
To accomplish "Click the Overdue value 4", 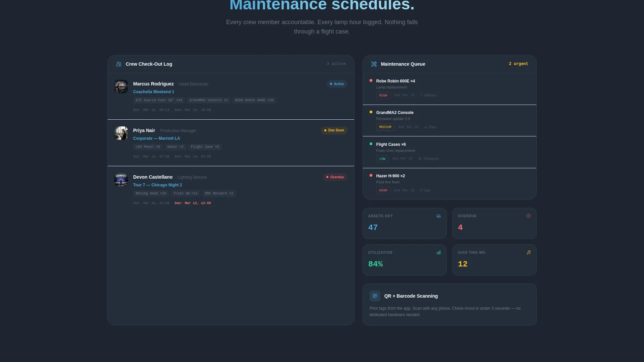I will (460, 228).
